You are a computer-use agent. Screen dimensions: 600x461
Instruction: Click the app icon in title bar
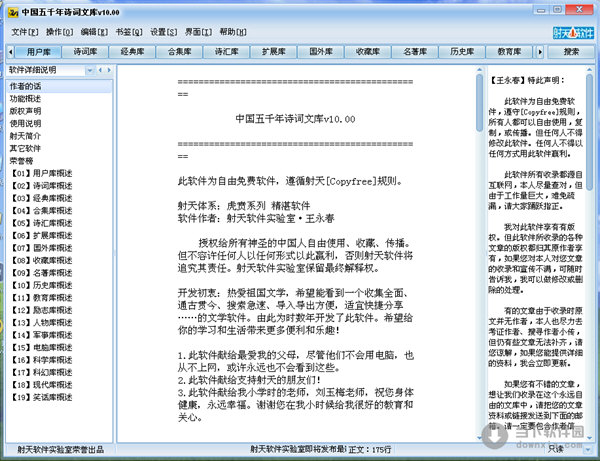point(13,12)
